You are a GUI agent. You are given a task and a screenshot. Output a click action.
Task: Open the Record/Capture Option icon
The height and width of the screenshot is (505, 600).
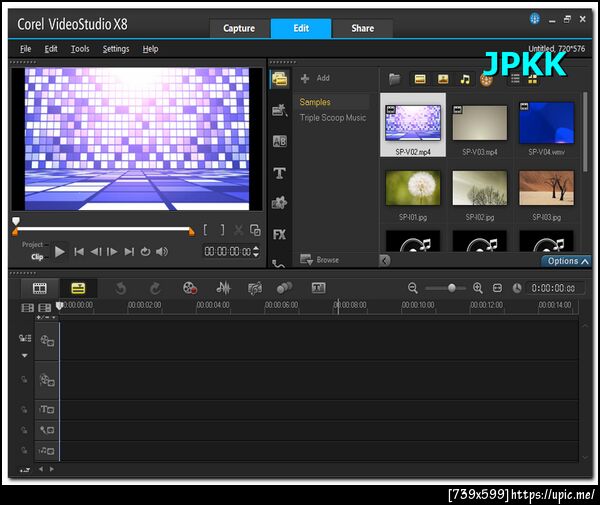pos(190,288)
